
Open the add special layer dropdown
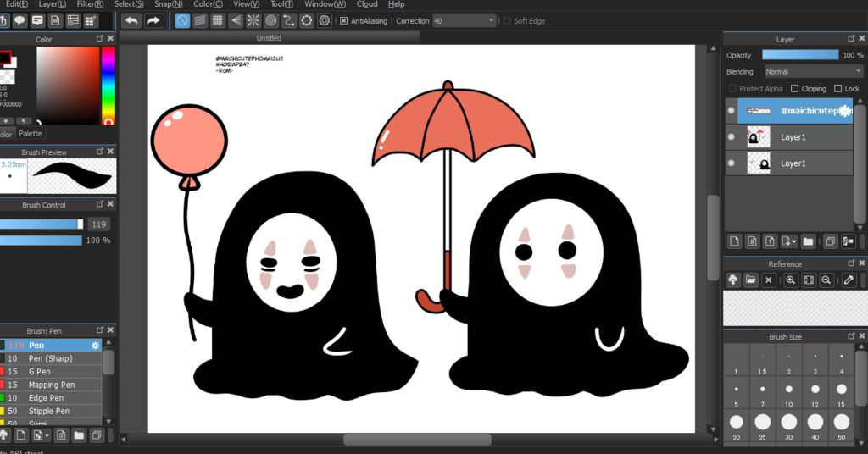coord(789,241)
